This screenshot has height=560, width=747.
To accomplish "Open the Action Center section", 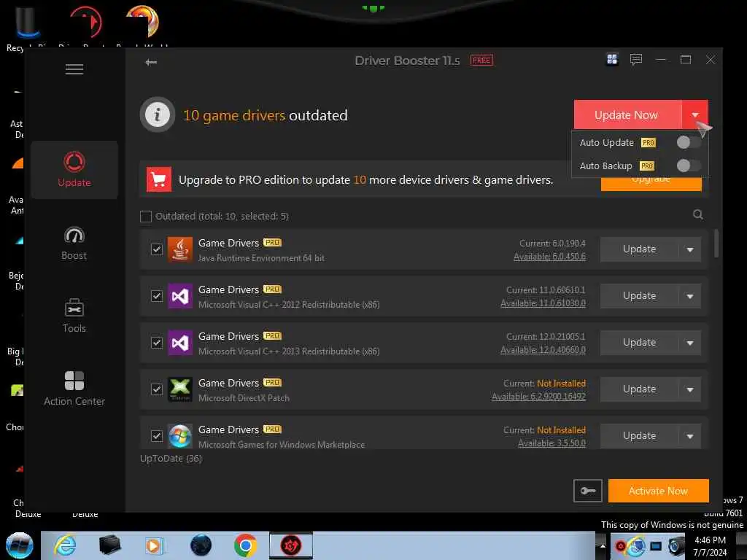I will [74, 389].
